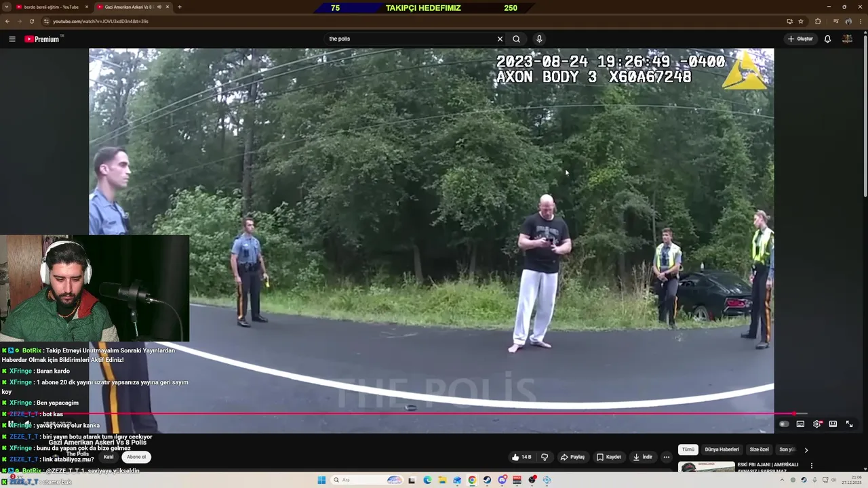868x488 pixels.
Task: Open the YouTube notifications bell
Action: (x=827, y=39)
